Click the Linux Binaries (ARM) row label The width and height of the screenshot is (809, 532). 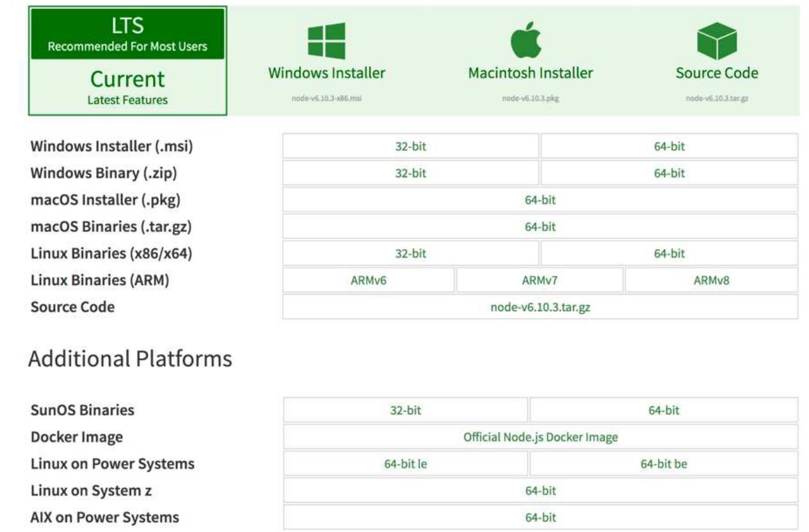pos(100,280)
